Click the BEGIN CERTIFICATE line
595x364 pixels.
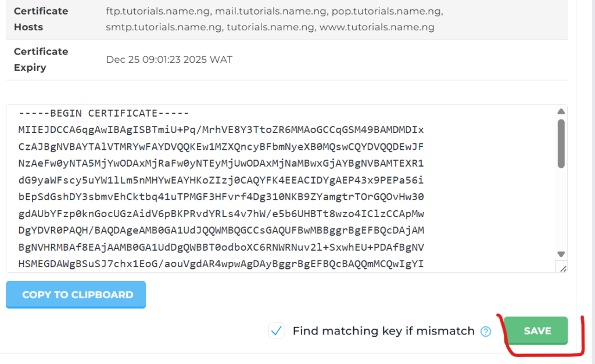click(x=104, y=113)
